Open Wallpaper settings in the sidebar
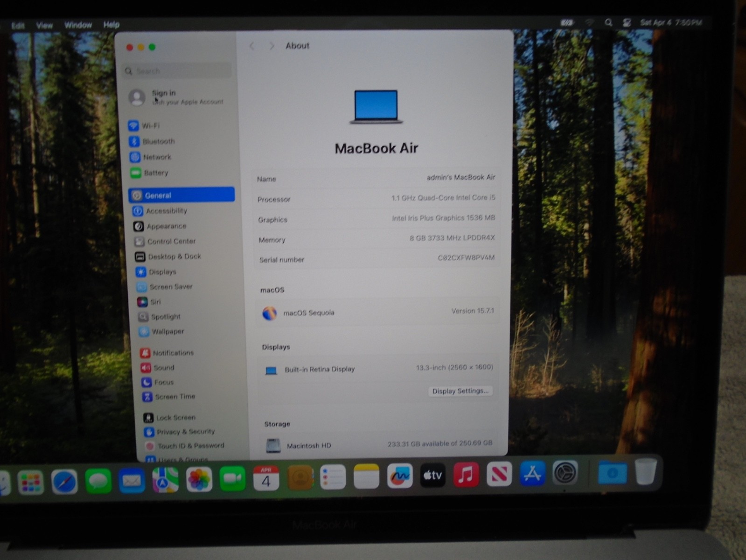This screenshot has width=746, height=560. pos(162,331)
